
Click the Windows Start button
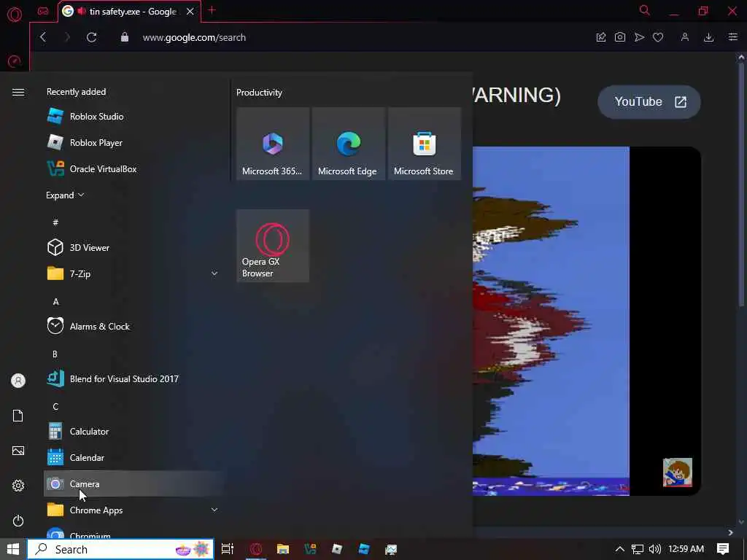pos(13,549)
